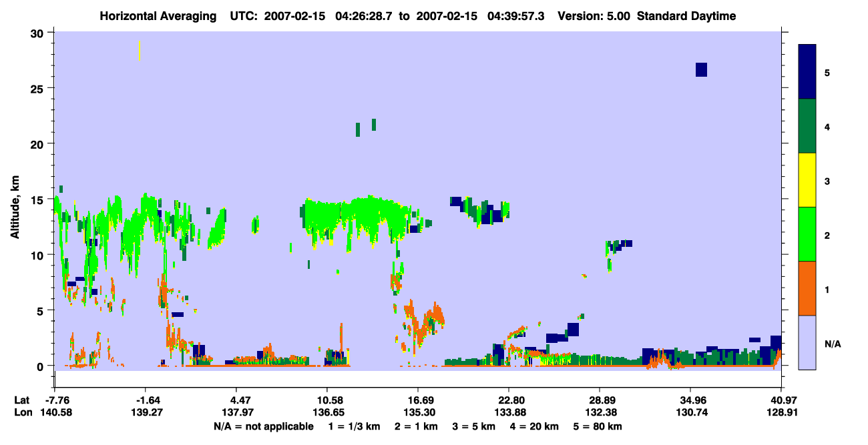Click '5 = 80 km' legend text
The height and width of the screenshot is (445, 868).
point(596,426)
